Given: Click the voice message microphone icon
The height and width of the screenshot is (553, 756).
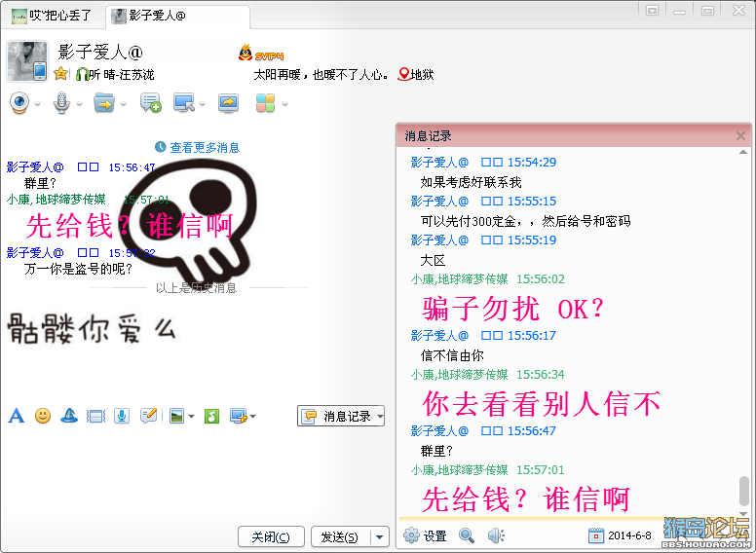Looking at the screenshot, I should pos(122,415).
